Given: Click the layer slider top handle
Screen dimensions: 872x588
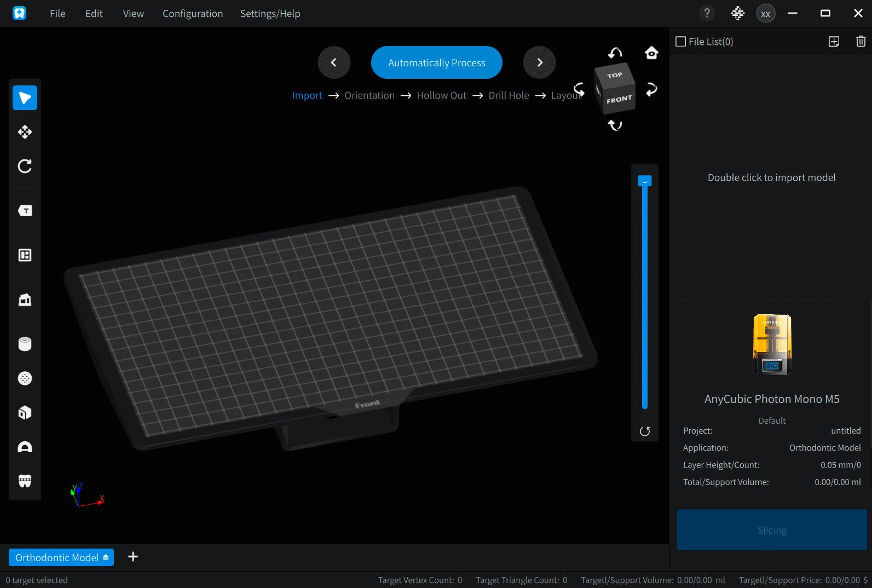Looking at the screenshot, I should point(645,181).
